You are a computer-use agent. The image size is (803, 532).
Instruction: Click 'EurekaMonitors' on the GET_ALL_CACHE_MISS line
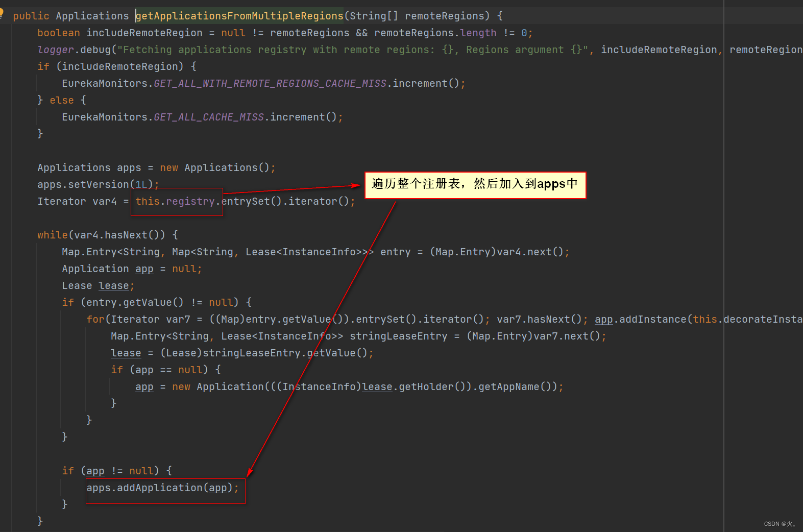click(105, 117)
